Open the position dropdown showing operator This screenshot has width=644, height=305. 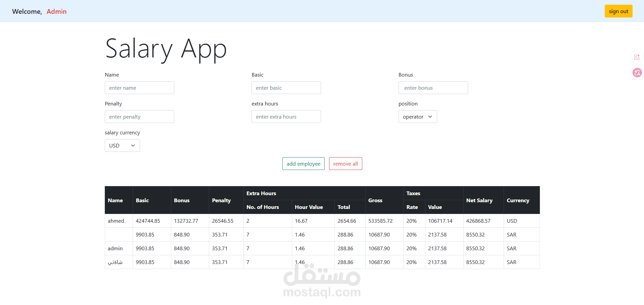418,117
